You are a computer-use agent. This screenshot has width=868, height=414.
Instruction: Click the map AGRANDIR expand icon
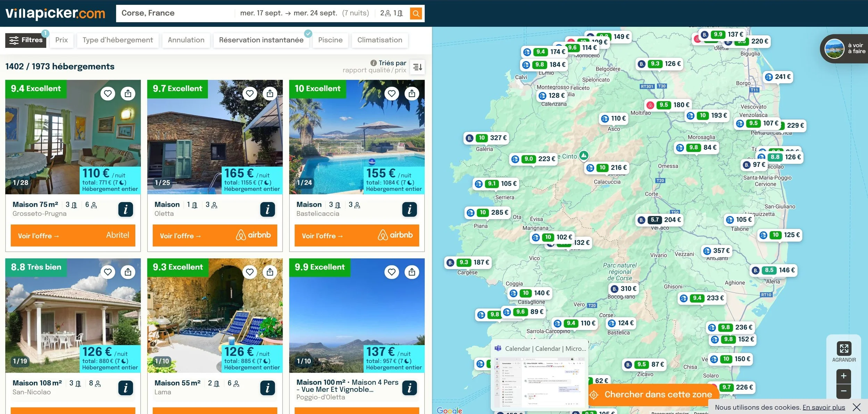click(844, 348)
